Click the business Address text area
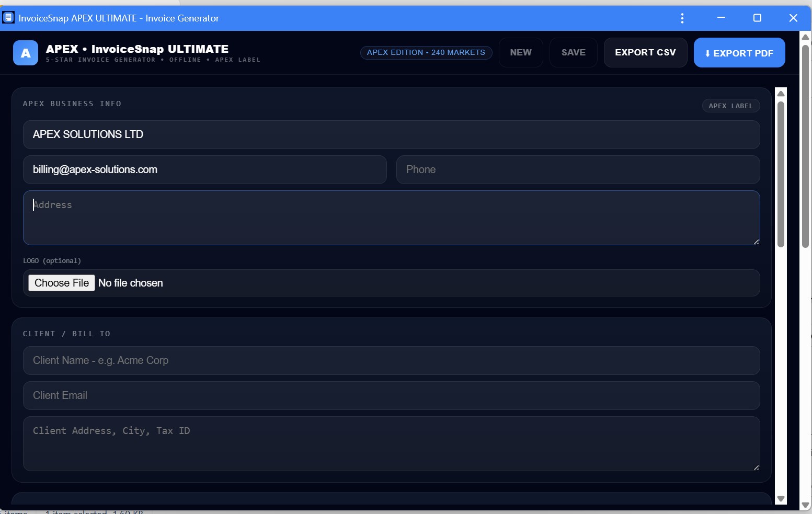This screenshot has width=812, height=514. pyautogui.click(x=391, y=218)
